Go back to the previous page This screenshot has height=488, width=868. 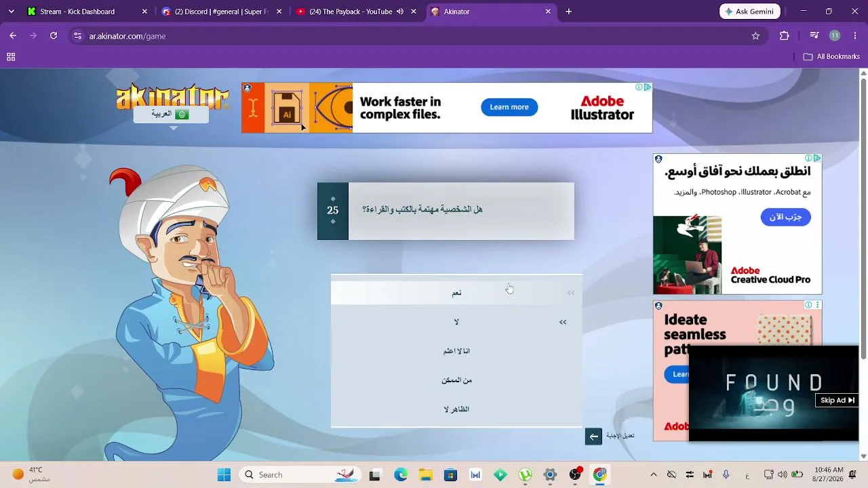(x=13, y=36)
